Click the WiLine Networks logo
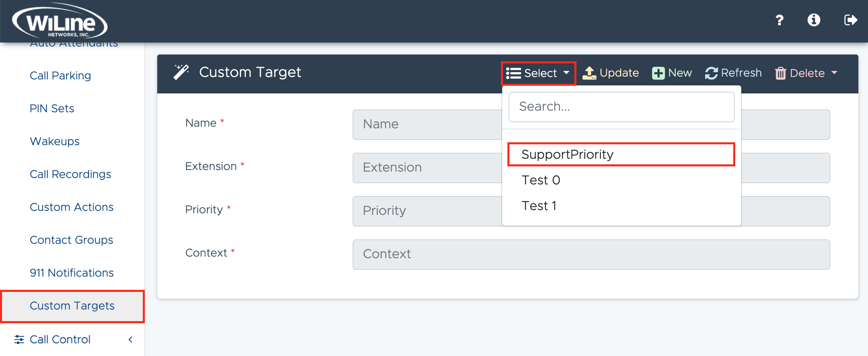Screen dimensions: 868x356 [60, 21]
